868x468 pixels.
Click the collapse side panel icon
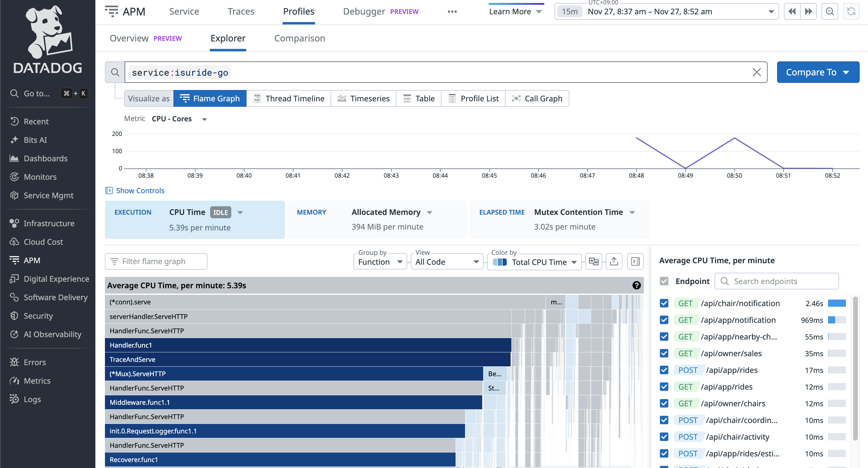coord(635,261)
